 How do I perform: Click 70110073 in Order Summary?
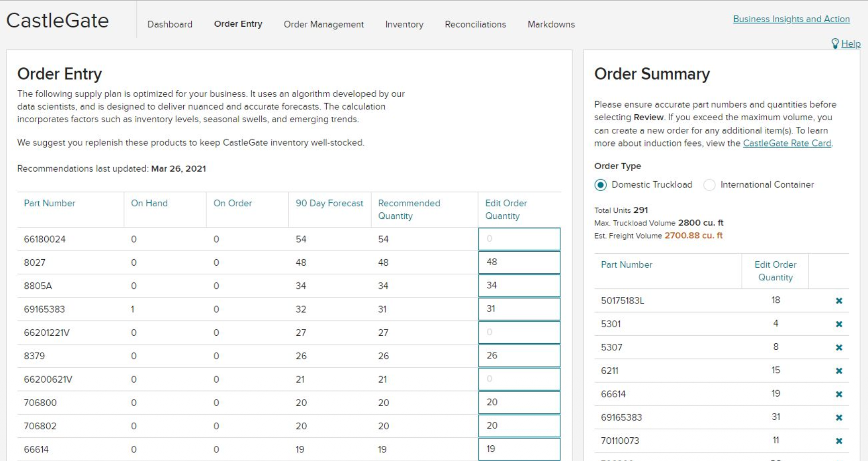(x=620, y=441)
